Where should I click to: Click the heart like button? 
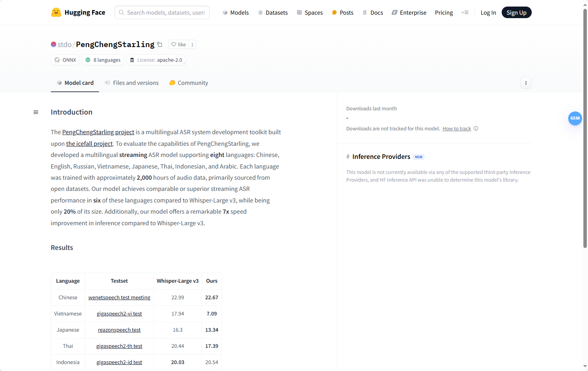click(x=178, y=44)
